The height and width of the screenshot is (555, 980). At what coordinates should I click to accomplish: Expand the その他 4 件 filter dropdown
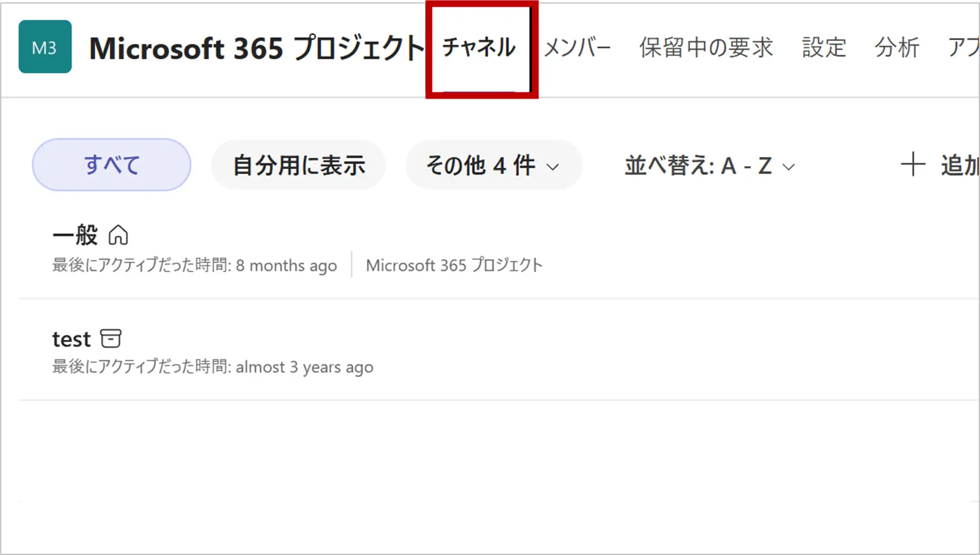click(493, 166)
